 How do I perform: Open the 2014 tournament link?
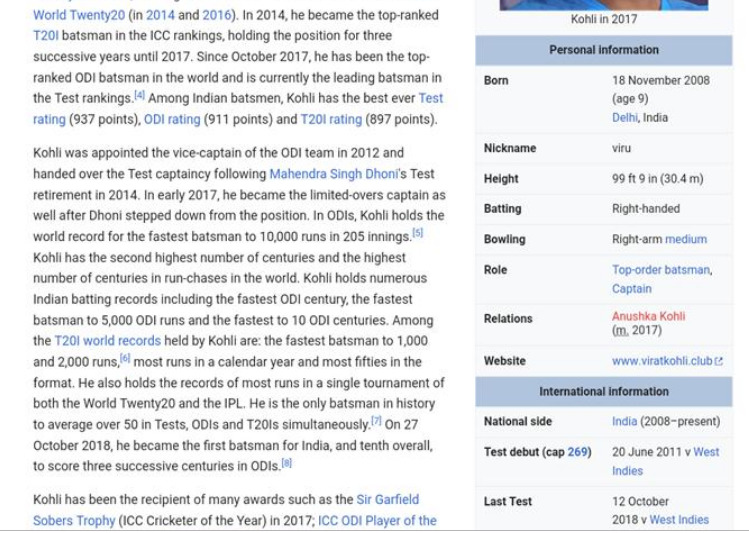(x=160, y=15)
